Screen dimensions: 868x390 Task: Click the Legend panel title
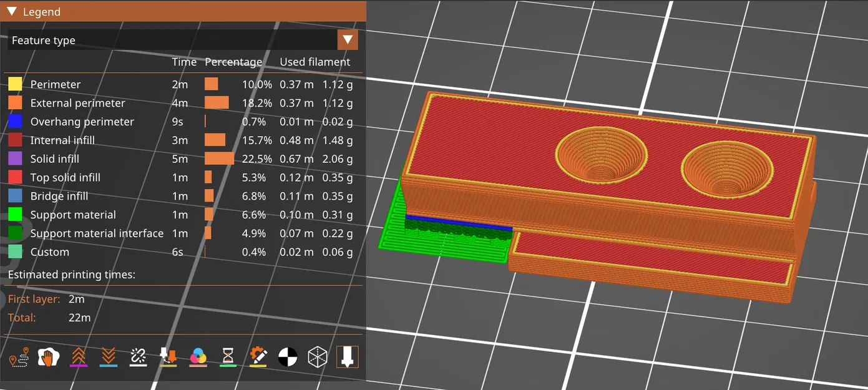(x=42, y=12)
